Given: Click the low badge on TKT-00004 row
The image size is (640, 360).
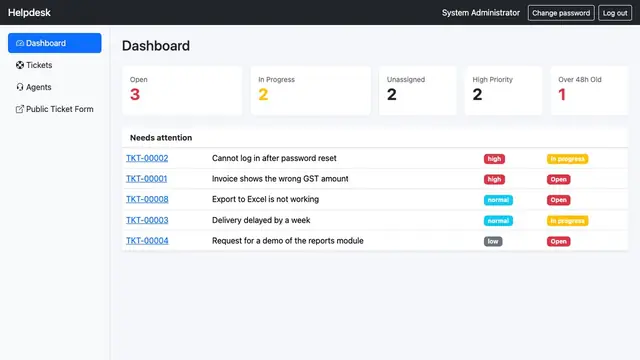Looking at the screenshot, I should (493, 241).
